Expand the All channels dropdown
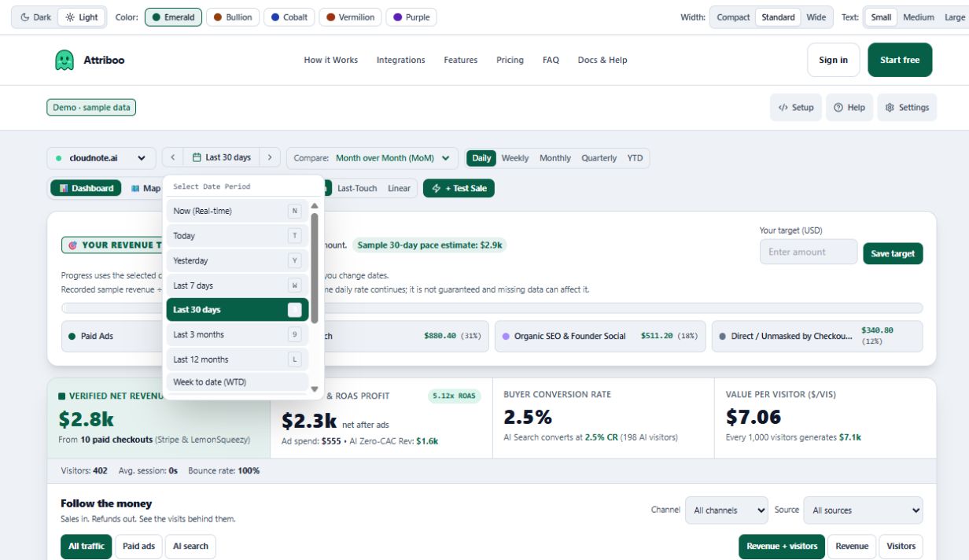Screen dimensions: 969x560 click(727, 510)
